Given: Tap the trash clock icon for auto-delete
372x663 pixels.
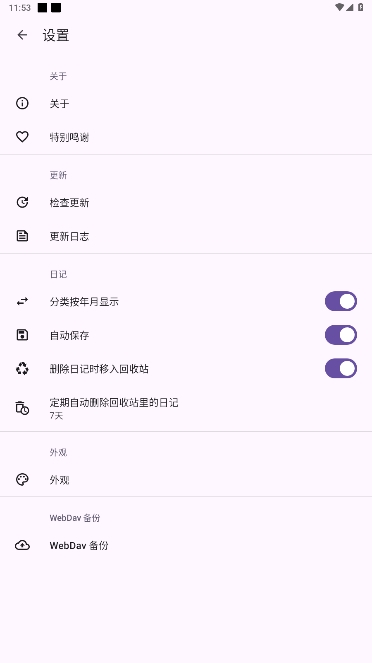Looking at the screenshot, I should [x=22, y=408].
